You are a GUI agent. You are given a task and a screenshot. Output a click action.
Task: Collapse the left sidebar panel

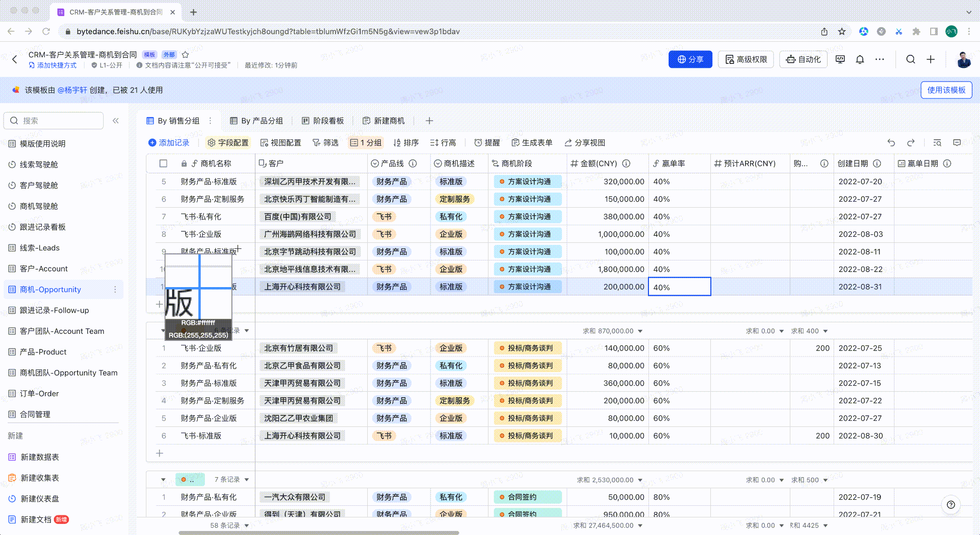116,121
